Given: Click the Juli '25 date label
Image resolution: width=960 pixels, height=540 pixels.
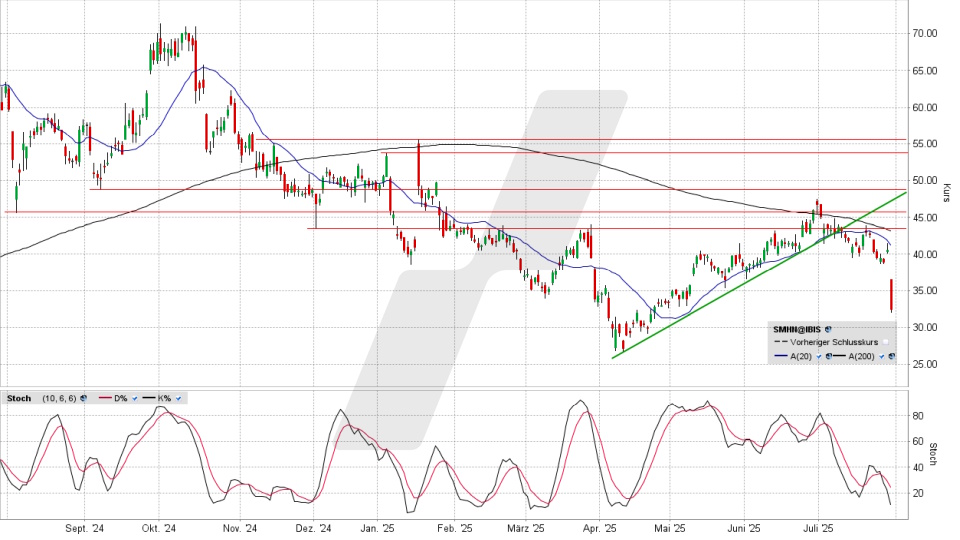Looking at the screenshot, I should pyautogui.click(x=819, y=528).
